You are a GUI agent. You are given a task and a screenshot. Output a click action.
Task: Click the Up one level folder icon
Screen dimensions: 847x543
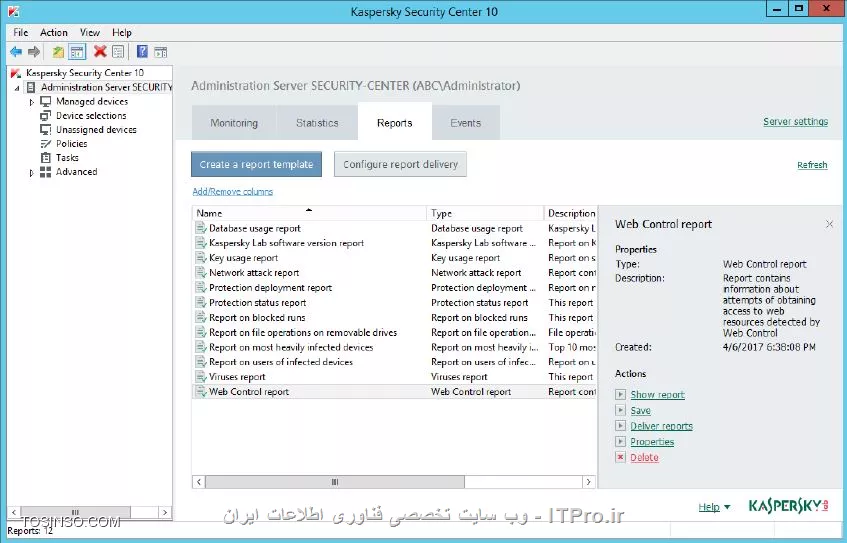58,52
